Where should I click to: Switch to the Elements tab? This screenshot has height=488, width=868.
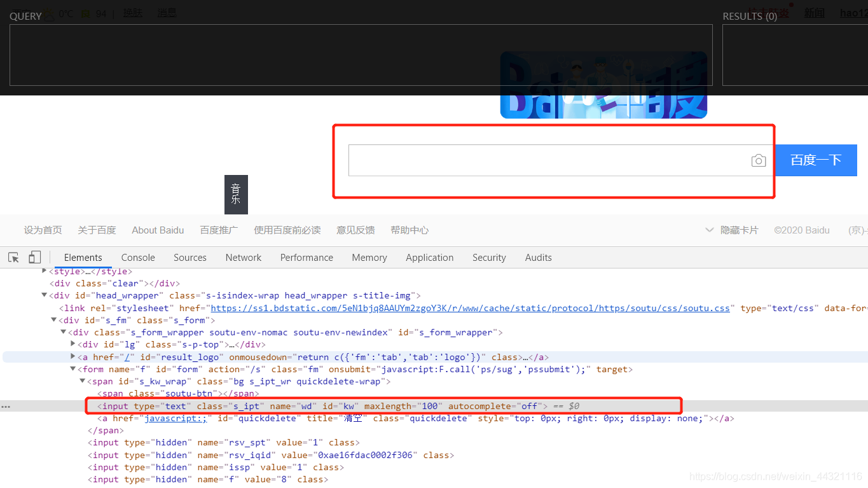point(83,258)
